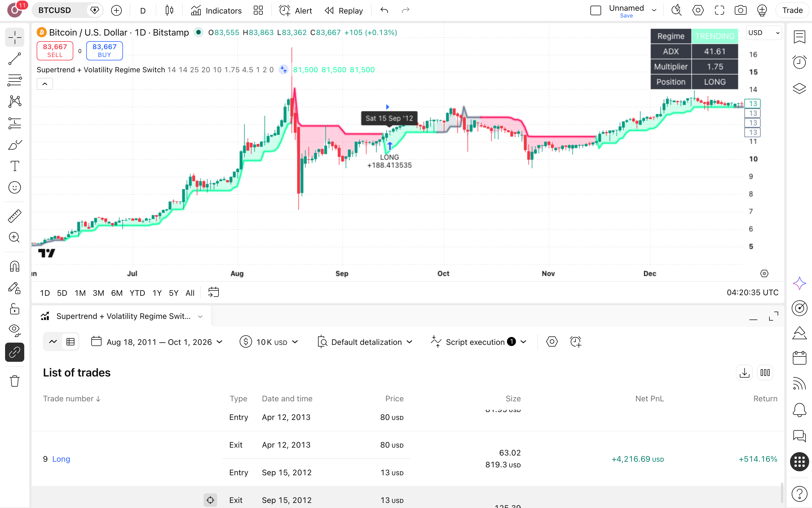Click the trash remove objects icon
Image resolution: width=812 pixels, height=508 pixels.
(x=15, y=381)
